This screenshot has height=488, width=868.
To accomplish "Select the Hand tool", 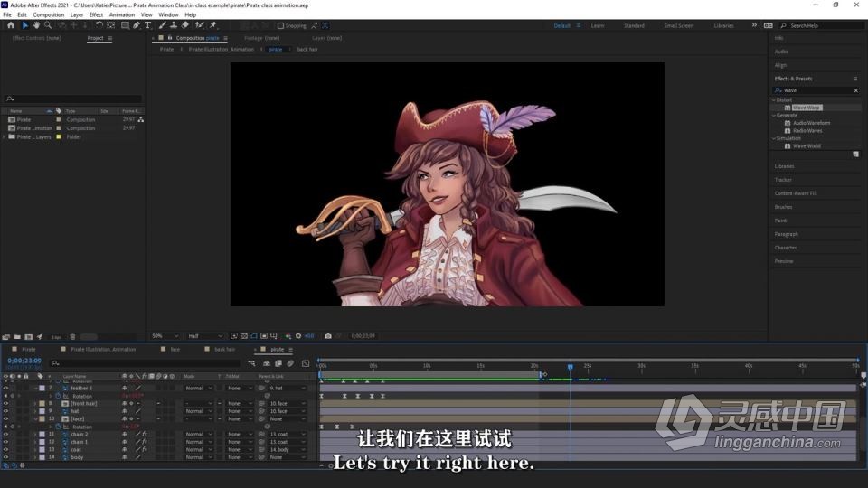I will click(36, 25).
